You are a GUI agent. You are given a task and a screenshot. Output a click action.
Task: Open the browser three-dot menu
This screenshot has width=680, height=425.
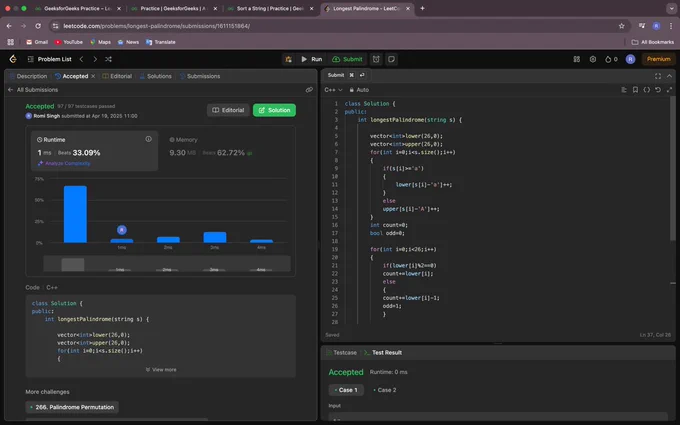point(671,26)
